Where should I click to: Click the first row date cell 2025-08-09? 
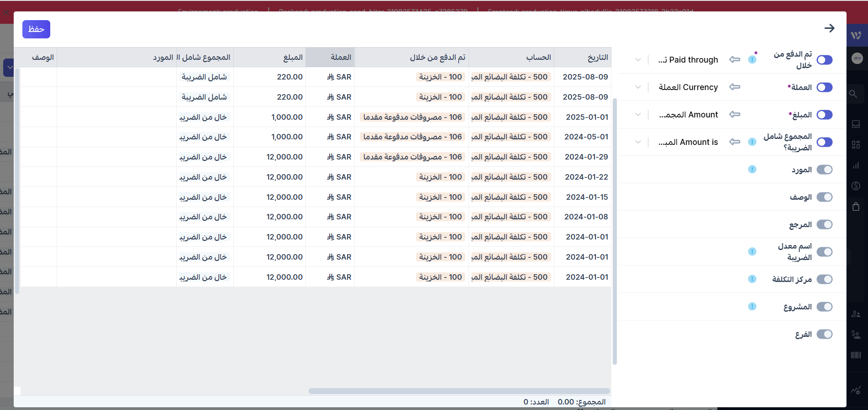pyautogui.click(x=585, y=77)
